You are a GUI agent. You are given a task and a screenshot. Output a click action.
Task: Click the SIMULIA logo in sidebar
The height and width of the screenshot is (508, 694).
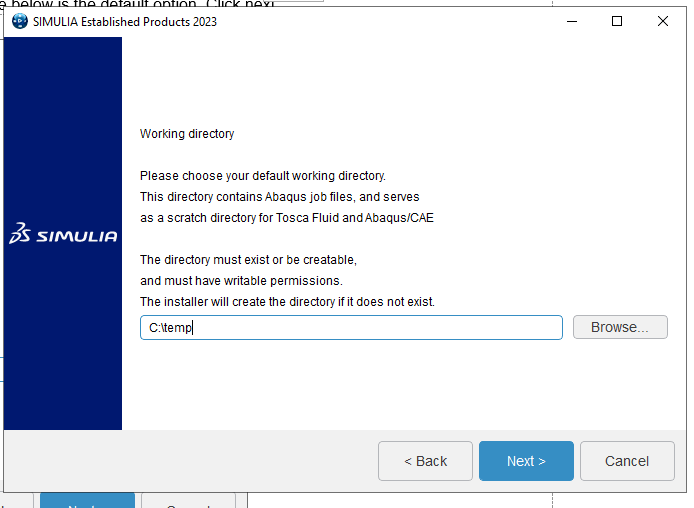pos(63,233)
